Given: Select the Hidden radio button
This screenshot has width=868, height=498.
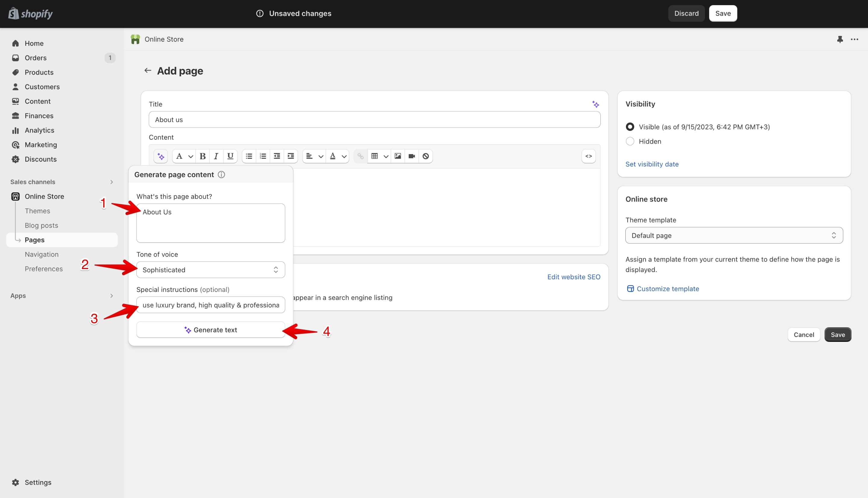Looking at the screenshot, I should 630,141.
